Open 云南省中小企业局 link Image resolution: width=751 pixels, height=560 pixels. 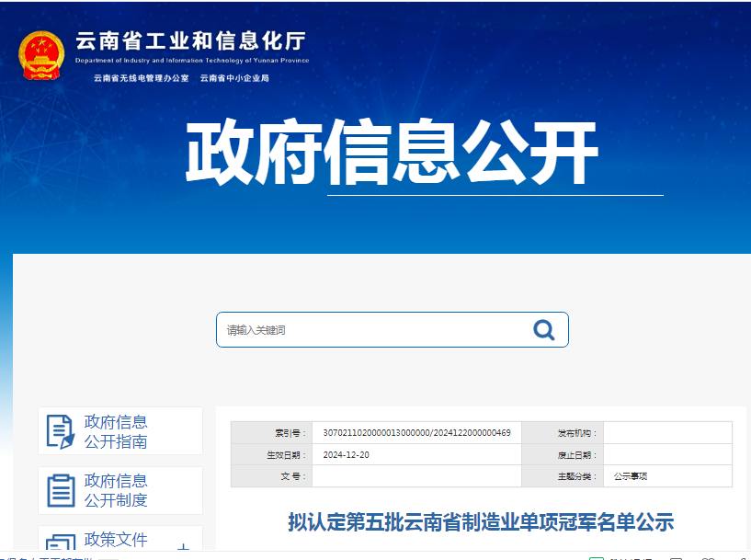[x=234, y=78]
